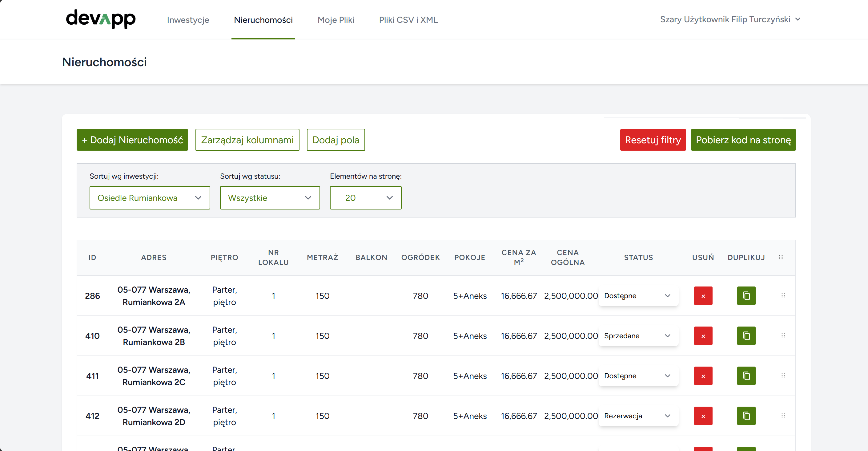Switch to Nieruchomości tab
The height and width of the screenshot is (451, 868).
pyautogui.click(x=263, y=20)
